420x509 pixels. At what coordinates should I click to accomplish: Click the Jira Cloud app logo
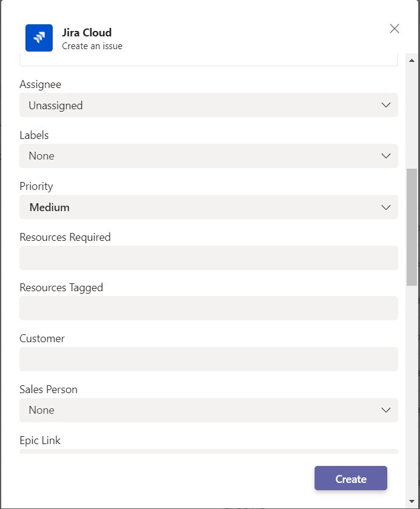pyautogui.click(x=39, y=38)
